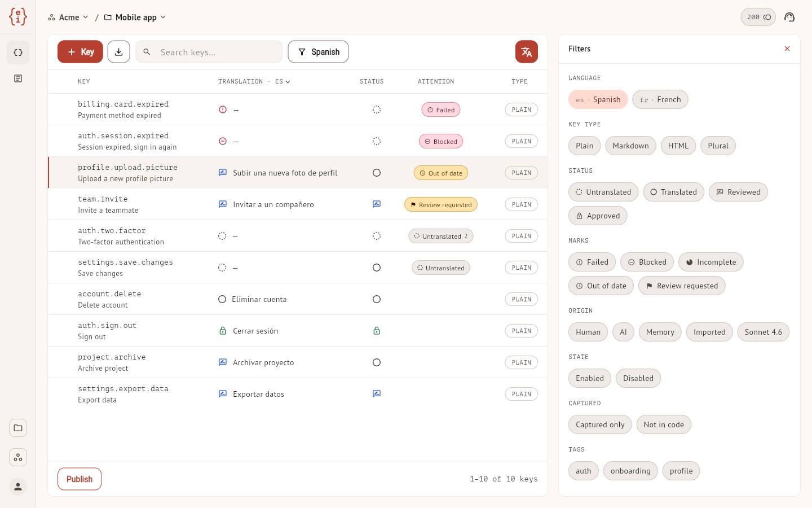Image resolution: width=812 pixels, height=508 pixels.
Task: Open the documents sidebar icon
Action: [18, 78]
